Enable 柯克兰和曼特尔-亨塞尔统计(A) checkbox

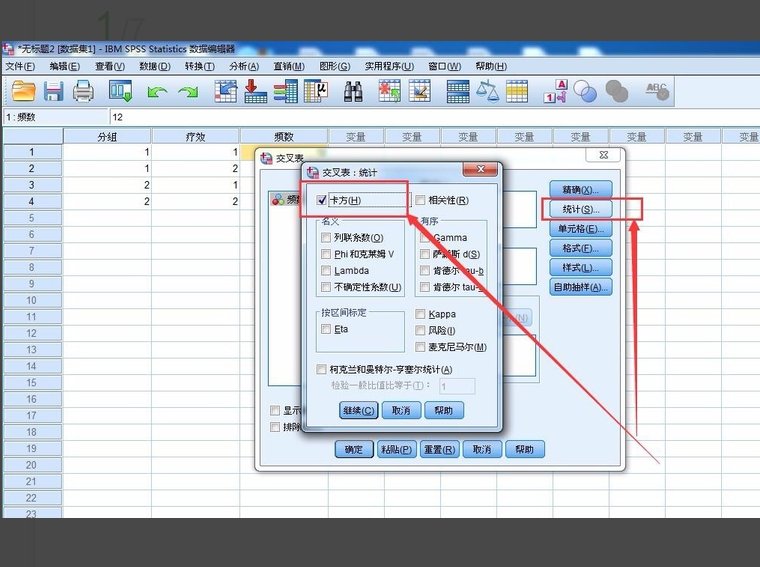click(321, 369)
